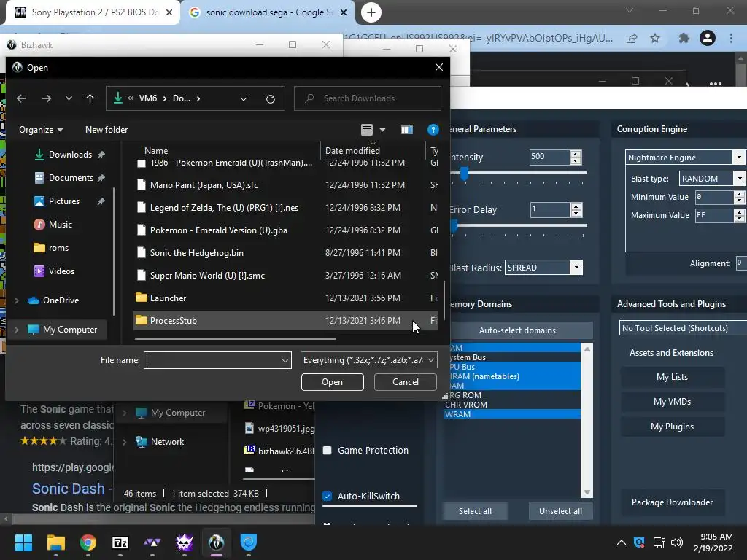Image resolution: width=747 pixels, height=560 pixels.
Task: Select Legend of Zelda NES file
Action: tap(285, 208)
